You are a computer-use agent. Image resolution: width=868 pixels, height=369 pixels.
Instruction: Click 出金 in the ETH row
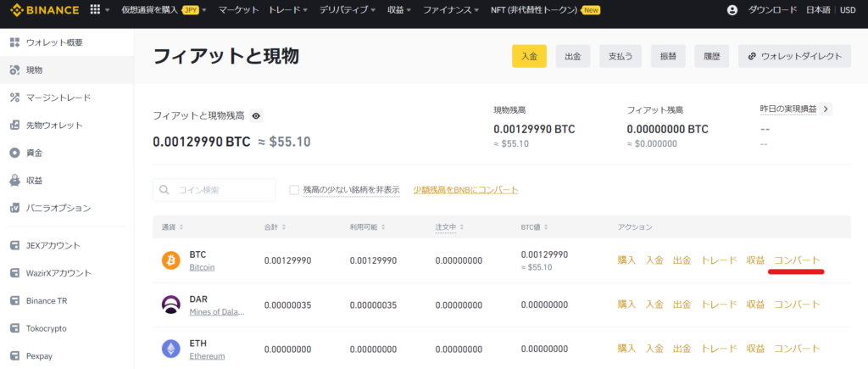coord(682,349)
